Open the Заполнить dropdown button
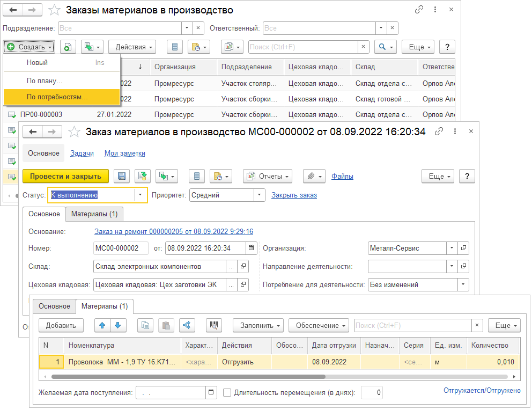The image size is (532, 410). click(x=258, y=325)
